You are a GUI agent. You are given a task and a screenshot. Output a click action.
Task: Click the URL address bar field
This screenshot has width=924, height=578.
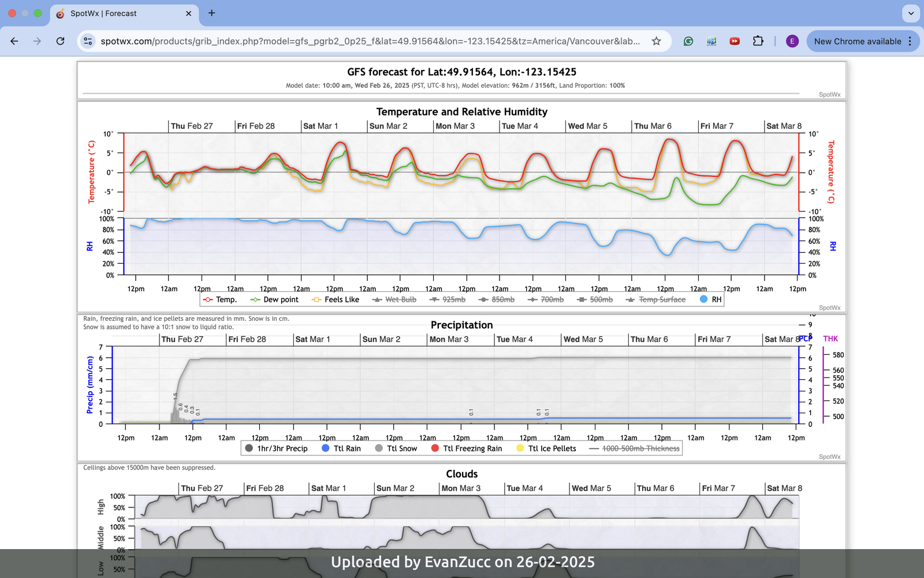(370, 41)
